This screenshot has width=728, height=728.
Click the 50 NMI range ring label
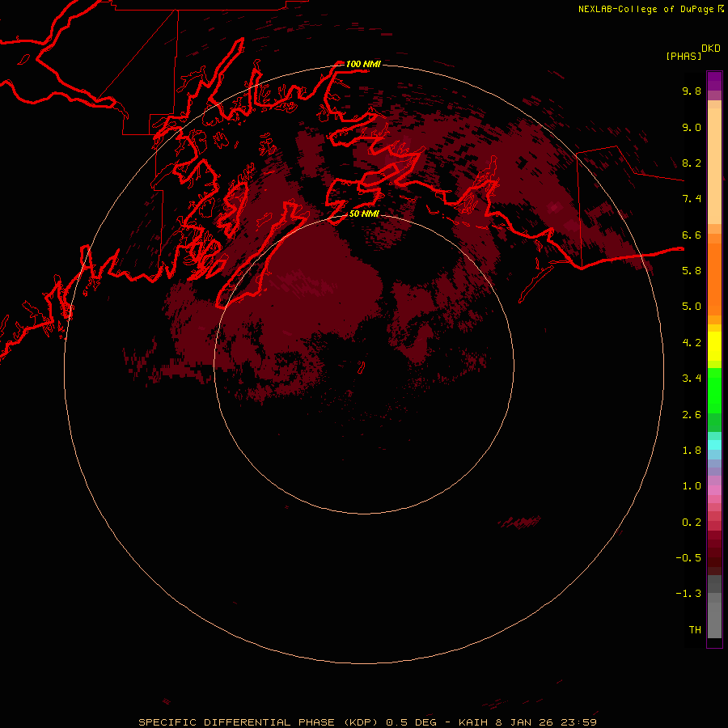pos(364,214)
